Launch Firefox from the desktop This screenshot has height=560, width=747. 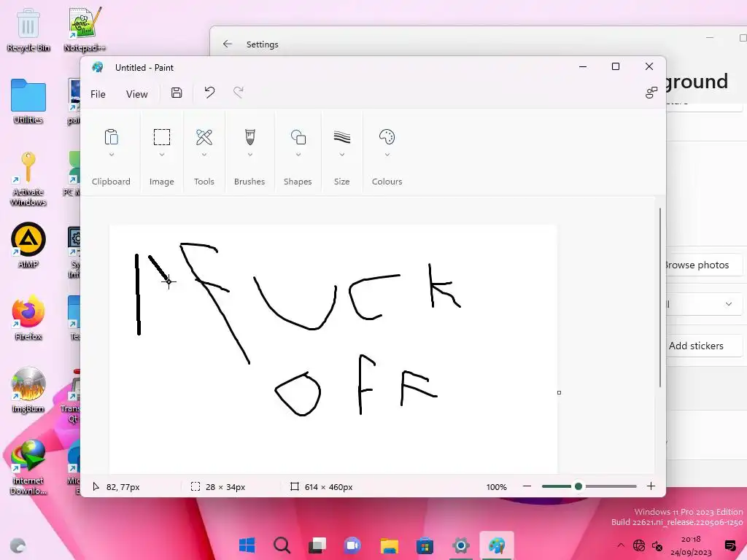click(x=28, y=318)
